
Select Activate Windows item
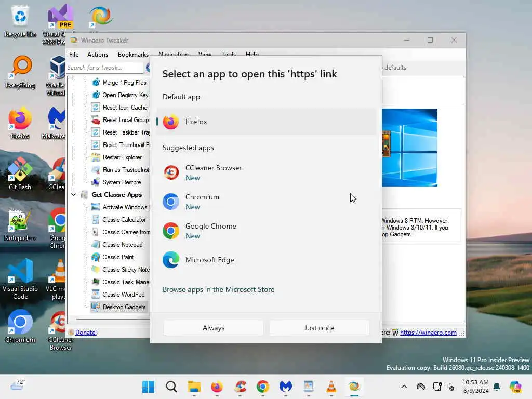[121, 207]
